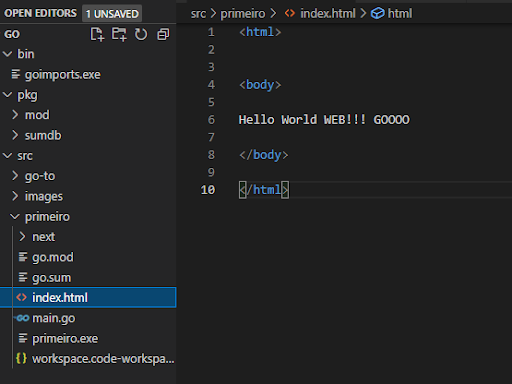
Task: Expand the images folder
Action: click(x=15, y=196)
